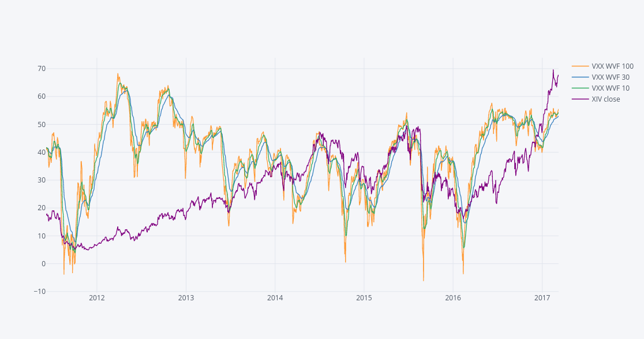Image resolution: width=644 pixels, height=339 pixels.
Task: Select the 2013 x-axis tick label
Action: point(186,298)
